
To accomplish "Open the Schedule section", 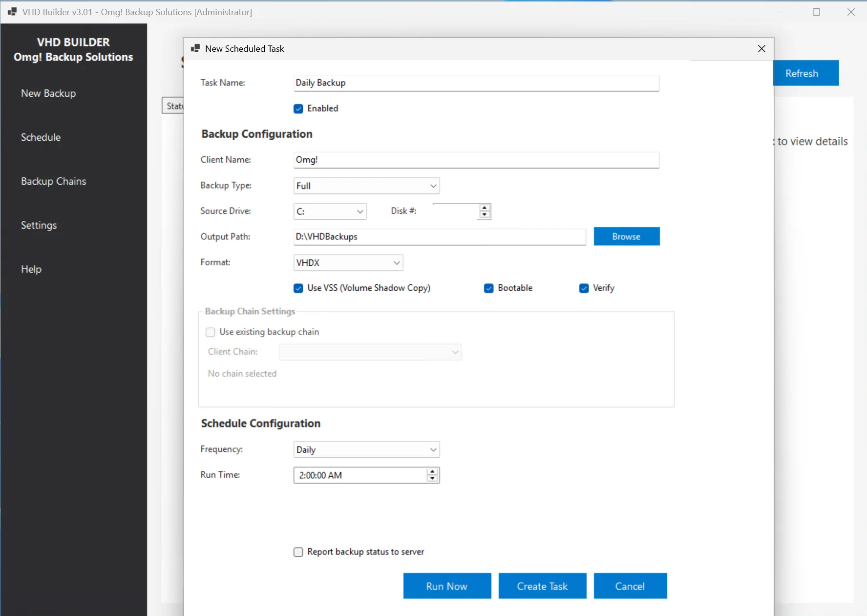I will coord(41,137).
